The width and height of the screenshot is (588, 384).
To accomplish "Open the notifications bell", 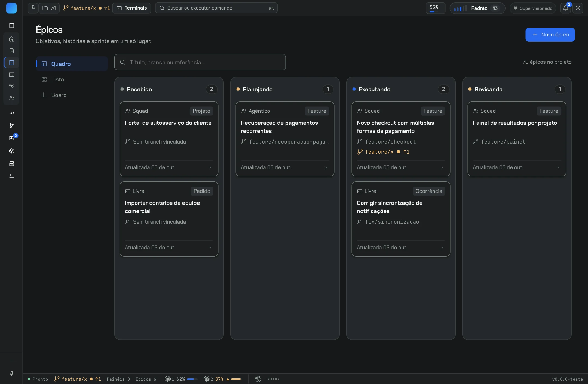I will pos(566,8).
